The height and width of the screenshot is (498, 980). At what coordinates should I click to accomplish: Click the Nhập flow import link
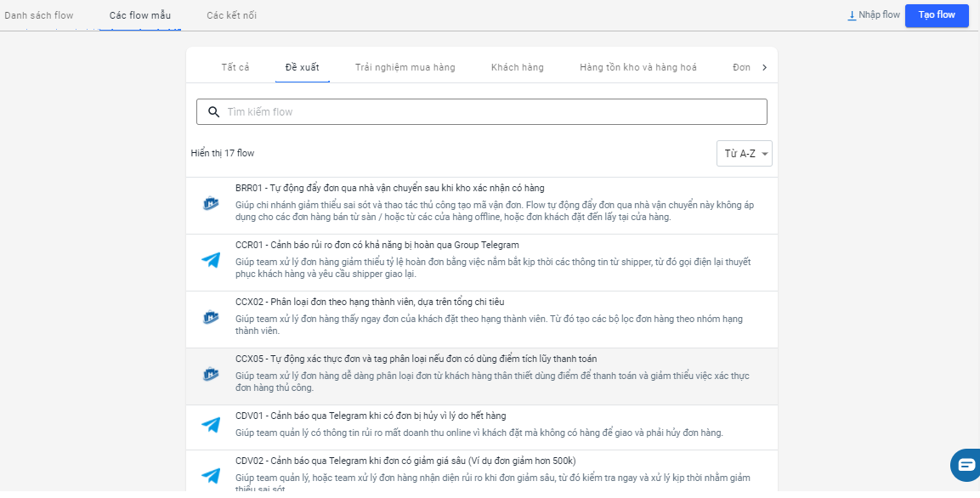(x=874, y=15)
